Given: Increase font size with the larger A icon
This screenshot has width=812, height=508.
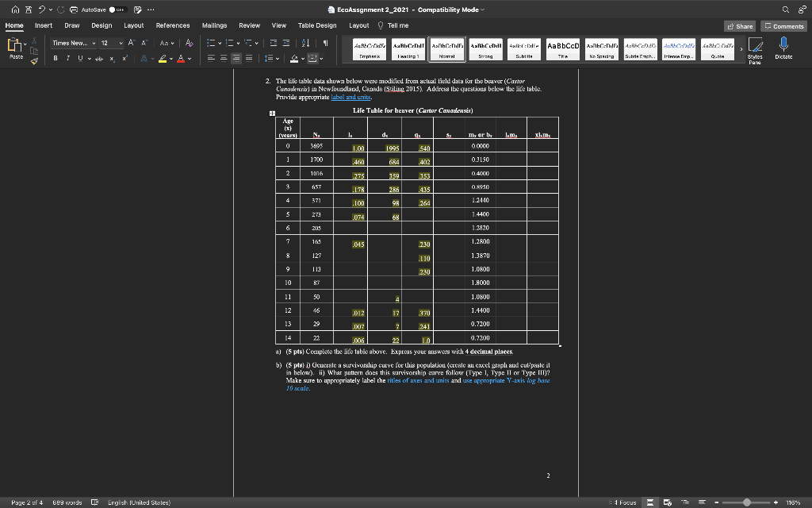Looking at the screenshot, I should click(132, 43).
